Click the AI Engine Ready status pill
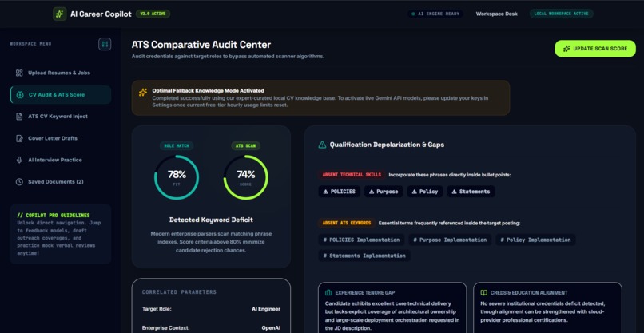The width and height of the screenshot is (644, 333). 435,14
